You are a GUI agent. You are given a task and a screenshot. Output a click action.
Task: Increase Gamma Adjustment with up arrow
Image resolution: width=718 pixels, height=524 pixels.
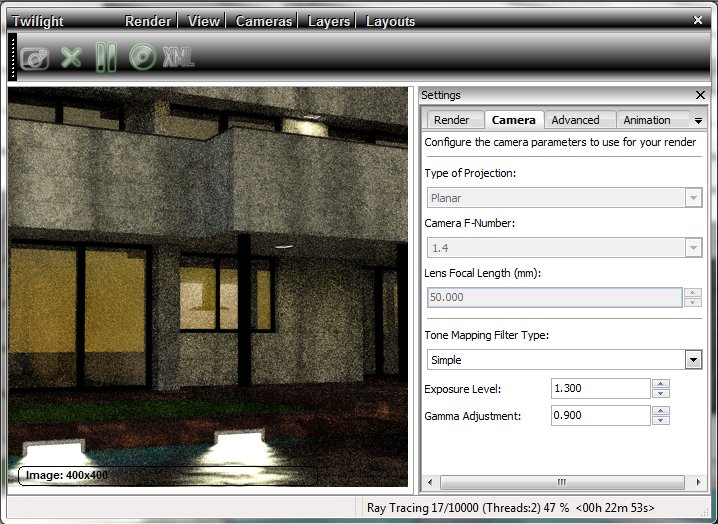661,410
